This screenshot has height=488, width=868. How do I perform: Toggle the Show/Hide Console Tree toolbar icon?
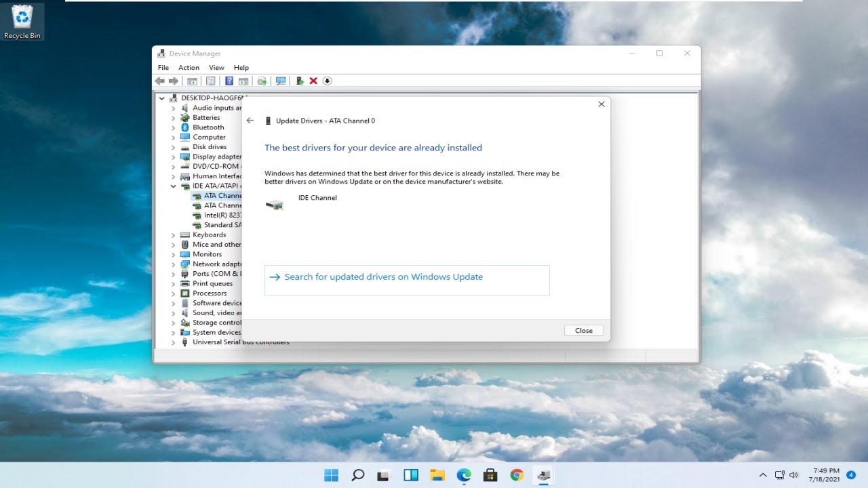click(192, 81)
